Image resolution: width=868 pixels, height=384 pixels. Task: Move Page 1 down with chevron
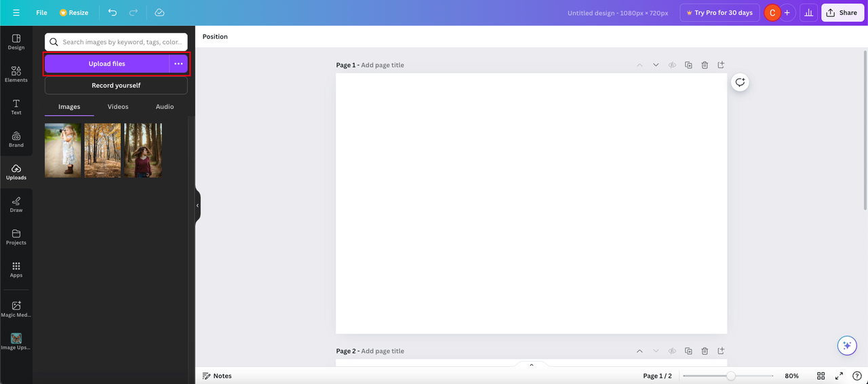click(656, 65)
